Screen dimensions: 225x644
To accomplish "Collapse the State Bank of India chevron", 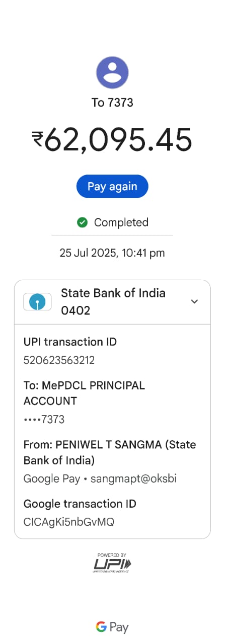I will (194, 301).
